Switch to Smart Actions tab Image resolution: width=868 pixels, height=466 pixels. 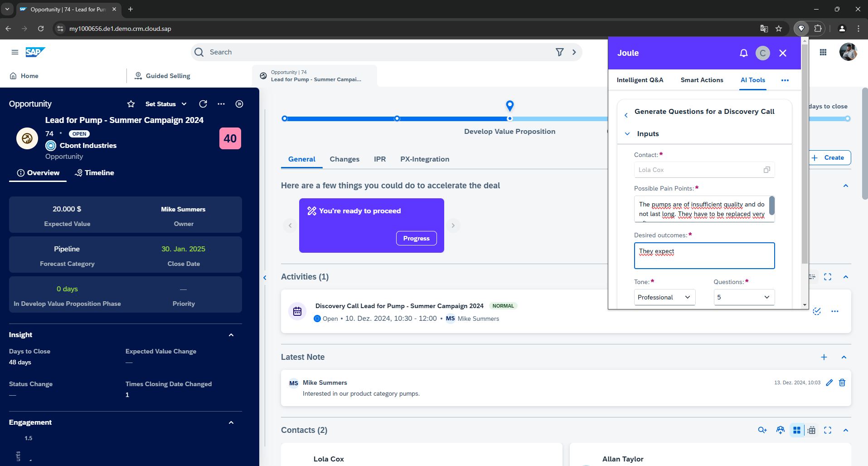[x=702, y=80]
